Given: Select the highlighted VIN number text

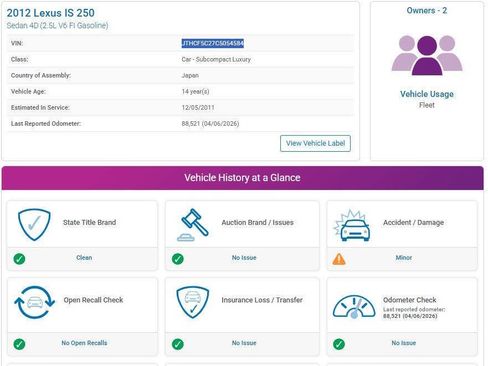Looking at the screenshot, I should 213,43.
